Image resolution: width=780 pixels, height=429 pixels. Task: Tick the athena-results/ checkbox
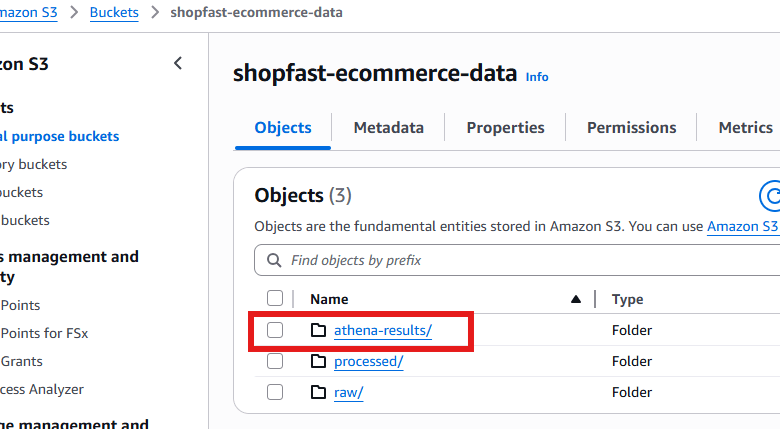point(275,330)
